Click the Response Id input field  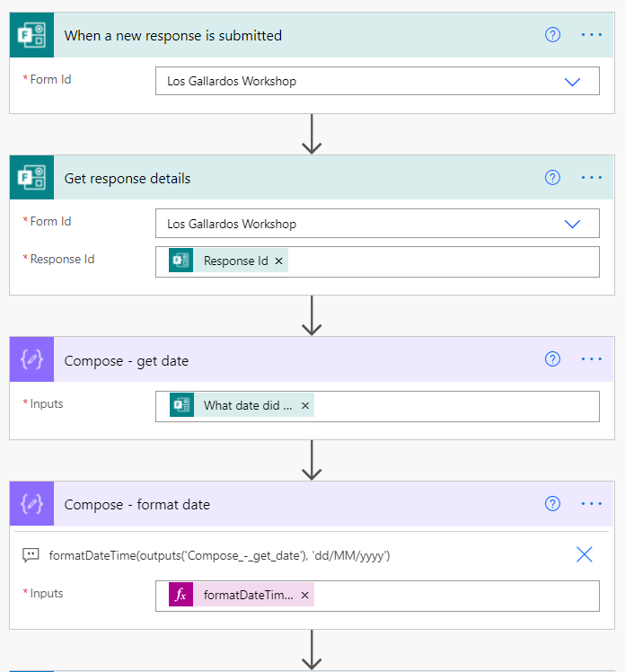pos(440,261)
